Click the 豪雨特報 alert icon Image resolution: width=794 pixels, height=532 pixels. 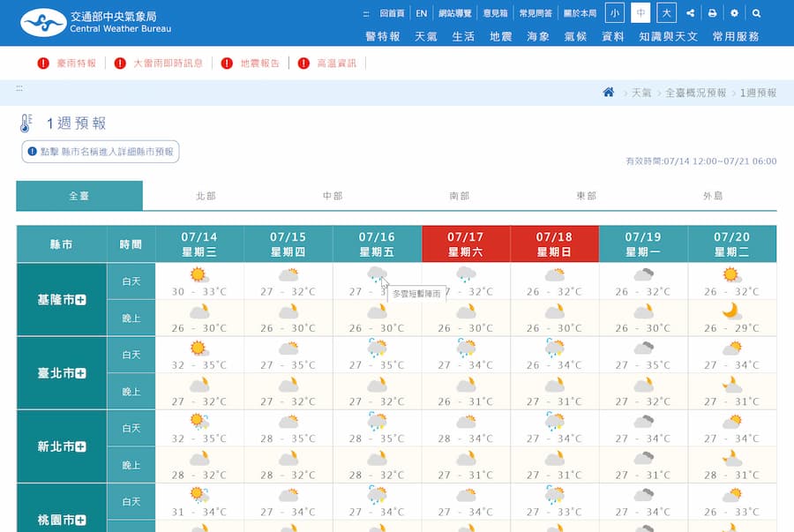pos(43,64)
